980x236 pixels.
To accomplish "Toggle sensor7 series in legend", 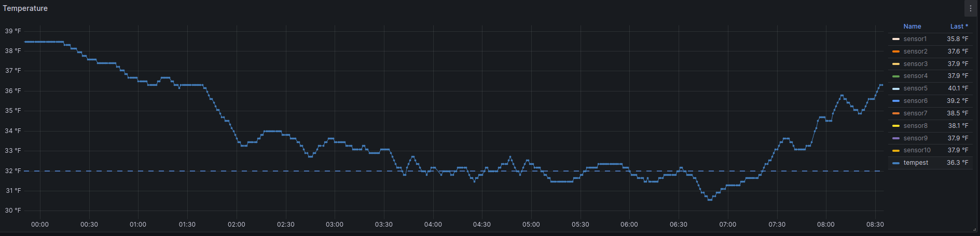I will pos(915,113).
